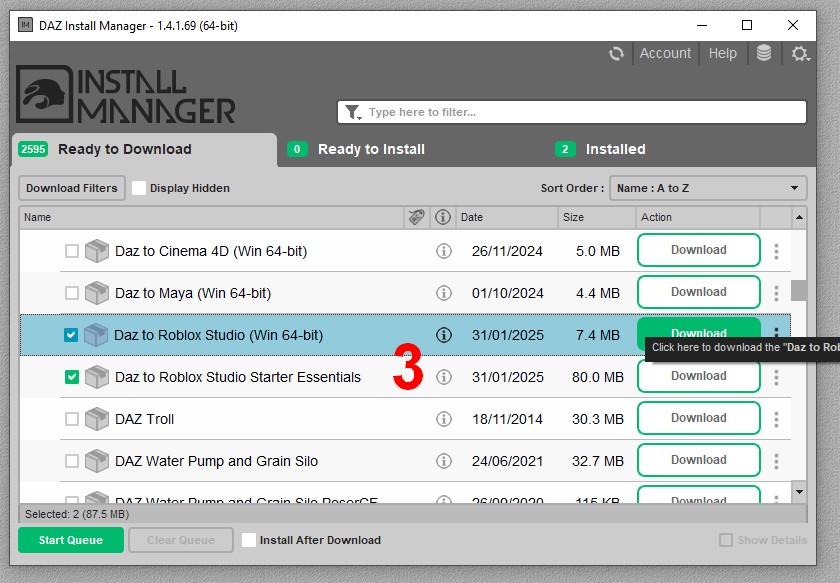Click package icon of Daz to Cinema 4D

point(97,251)
